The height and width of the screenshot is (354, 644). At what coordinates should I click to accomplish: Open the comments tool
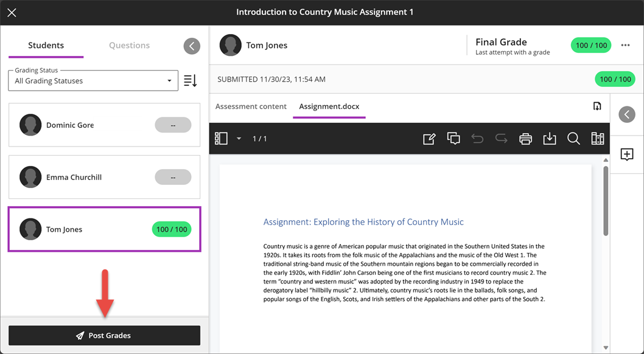[453, 139]
